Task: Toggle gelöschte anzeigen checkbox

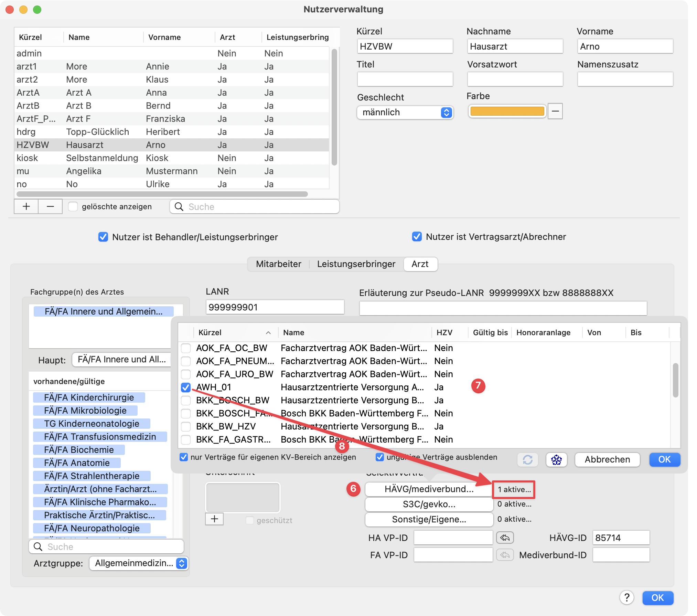Action: pos(73,206)
